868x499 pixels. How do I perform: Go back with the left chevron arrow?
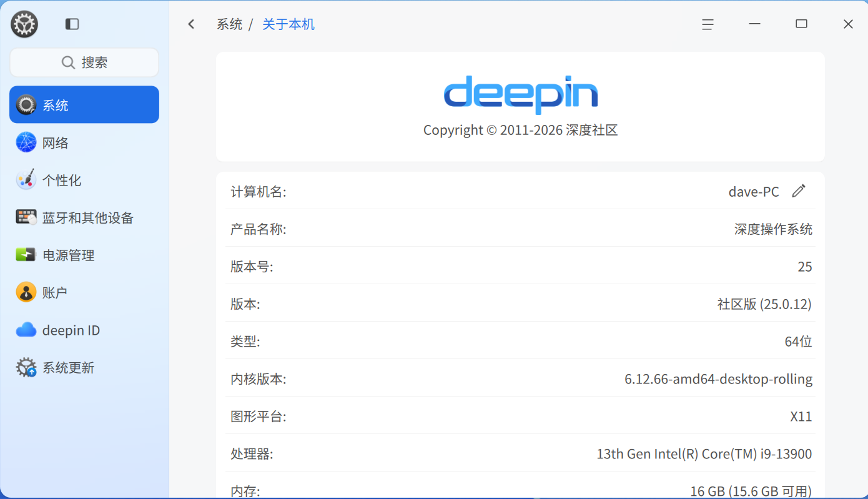tap(191, 24)
